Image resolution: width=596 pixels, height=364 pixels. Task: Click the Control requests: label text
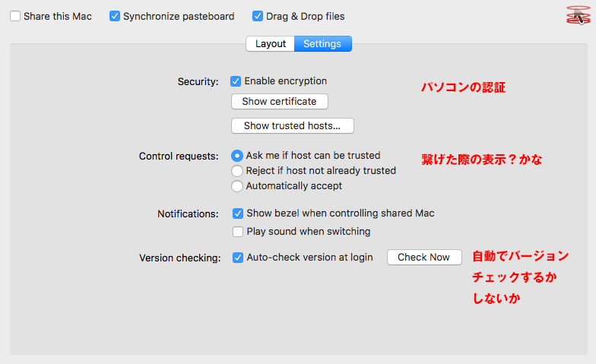click(179, 157)
